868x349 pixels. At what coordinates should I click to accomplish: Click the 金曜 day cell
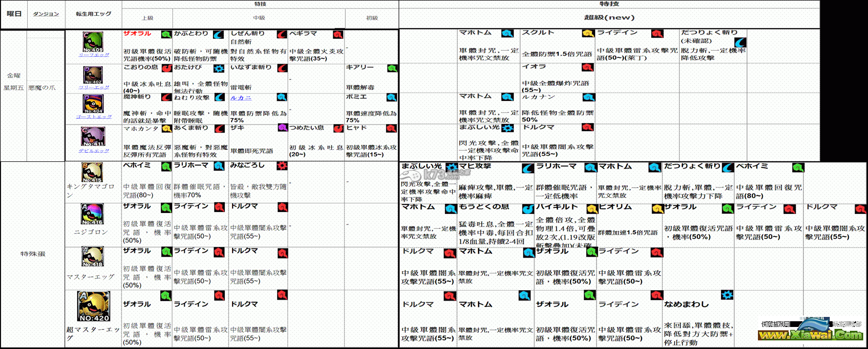[14, 76]
